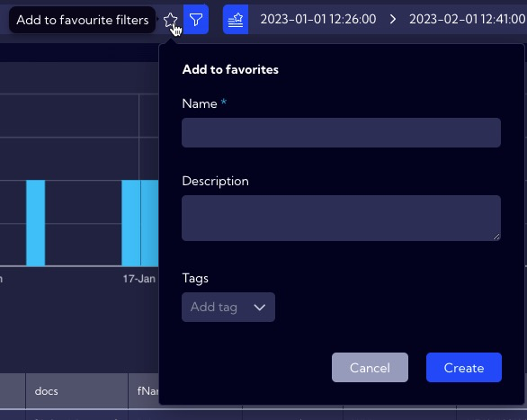The width and height of the screenshot is (527, 420).
Task: Click the 17-Jan axis label
Action: pyautogui.click(x=139, y=279)
